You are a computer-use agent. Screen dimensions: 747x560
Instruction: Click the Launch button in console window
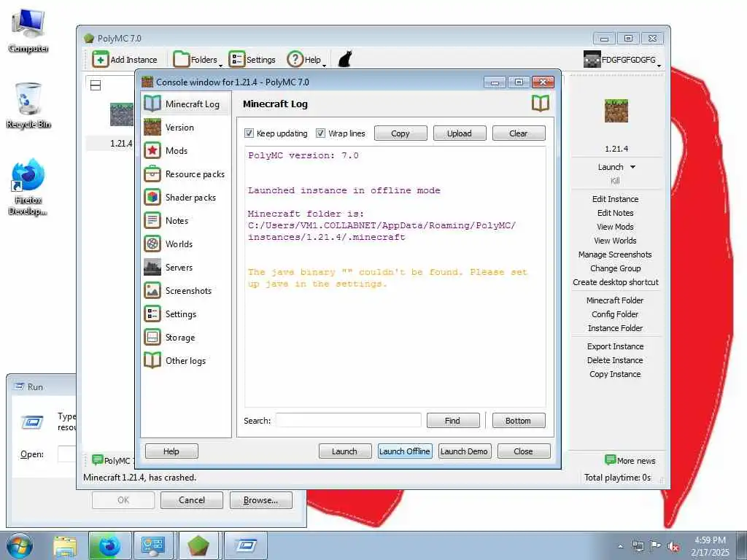344,451
